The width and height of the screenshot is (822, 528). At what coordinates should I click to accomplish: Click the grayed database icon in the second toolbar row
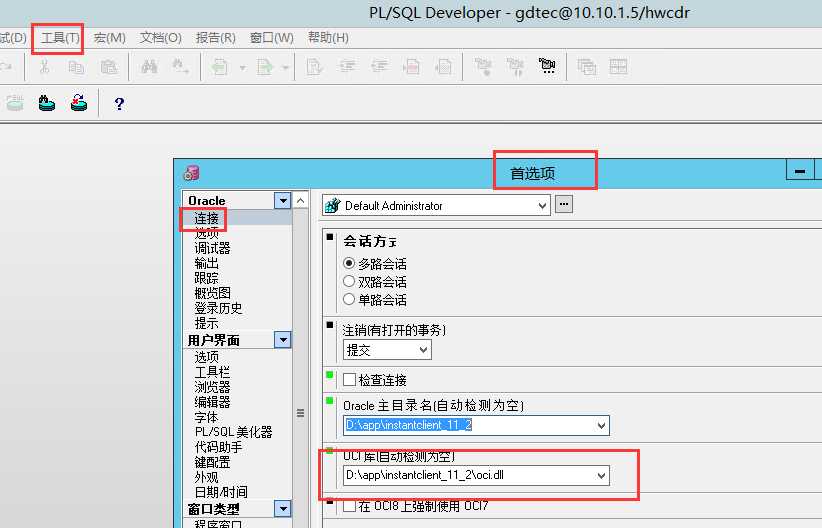[15, 103]
